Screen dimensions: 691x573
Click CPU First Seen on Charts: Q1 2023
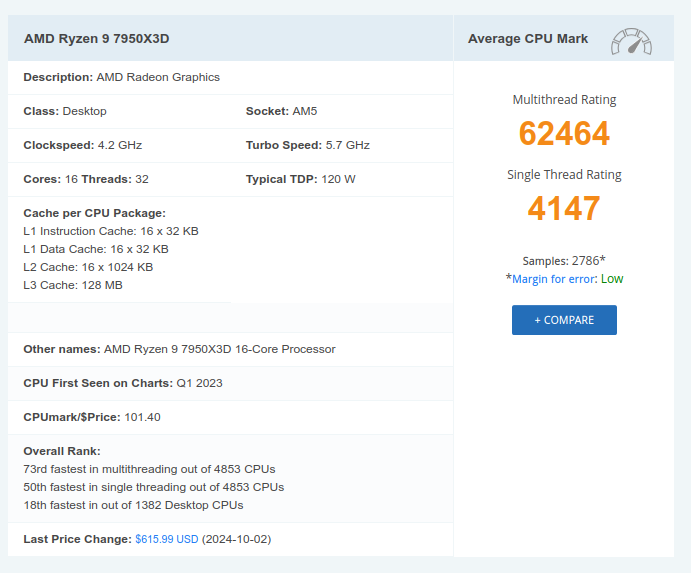[123, 383]
